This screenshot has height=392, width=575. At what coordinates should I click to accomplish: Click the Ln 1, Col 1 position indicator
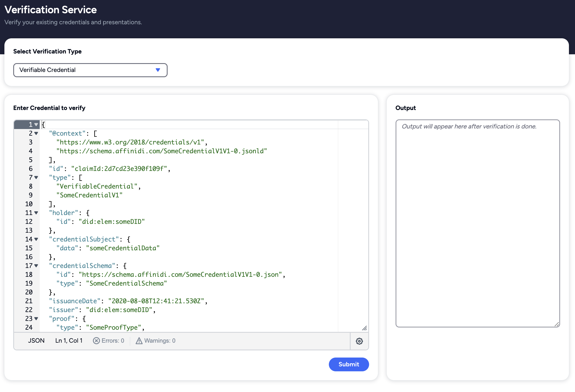pyautogui.click(x=69, y=341)
